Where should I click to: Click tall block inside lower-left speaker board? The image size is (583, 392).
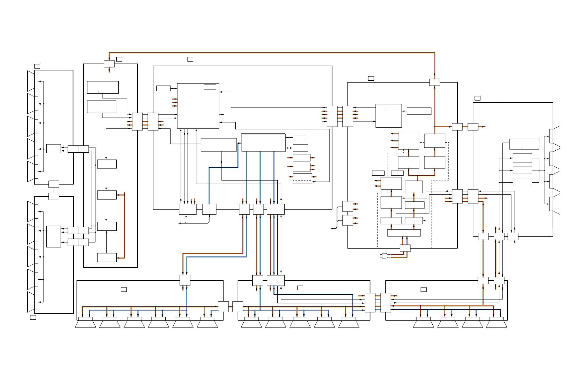[54, 236]
